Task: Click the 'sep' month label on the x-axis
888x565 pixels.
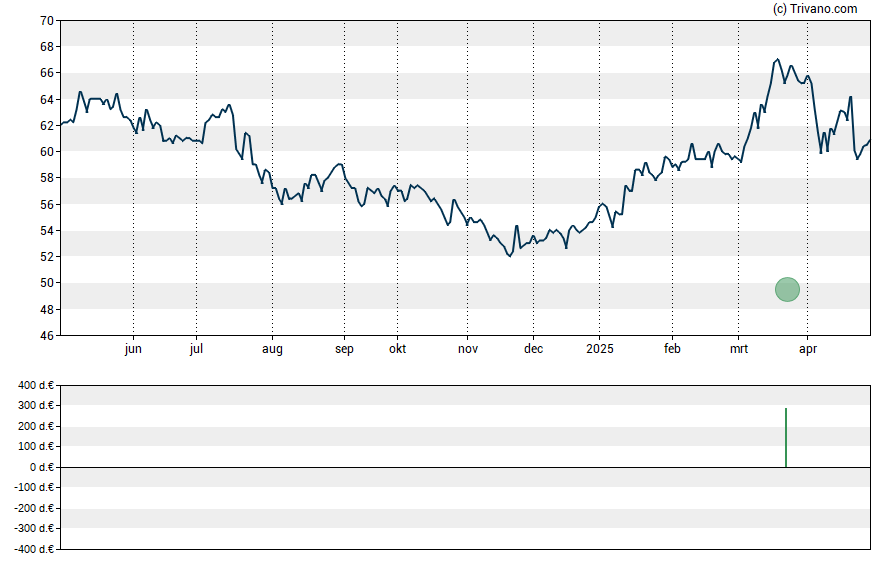Action: [344, 349]
